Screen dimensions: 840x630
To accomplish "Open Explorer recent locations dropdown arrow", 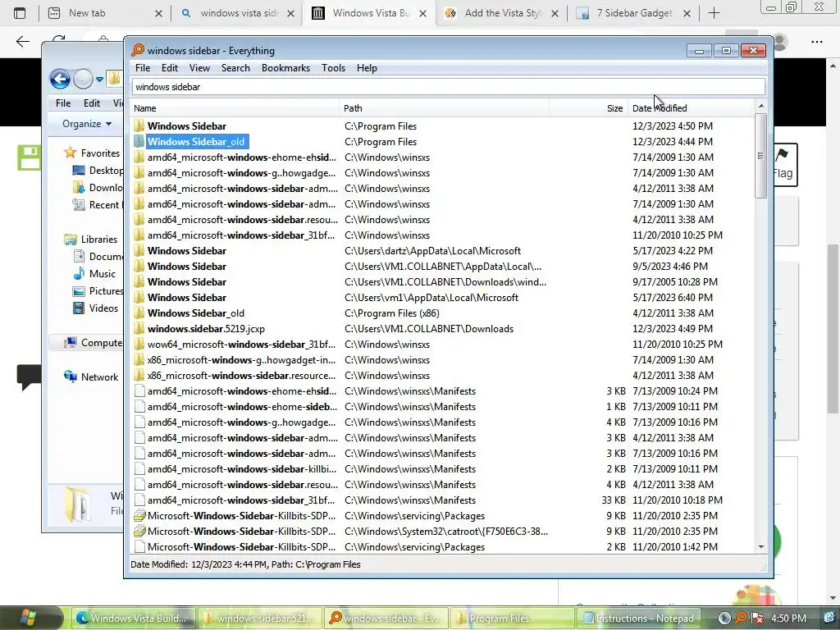I will (x=99, y=80).
